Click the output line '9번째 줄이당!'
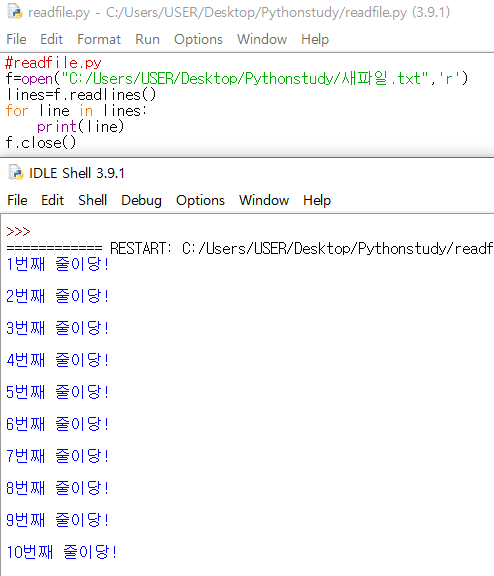 tap(58, 520)
